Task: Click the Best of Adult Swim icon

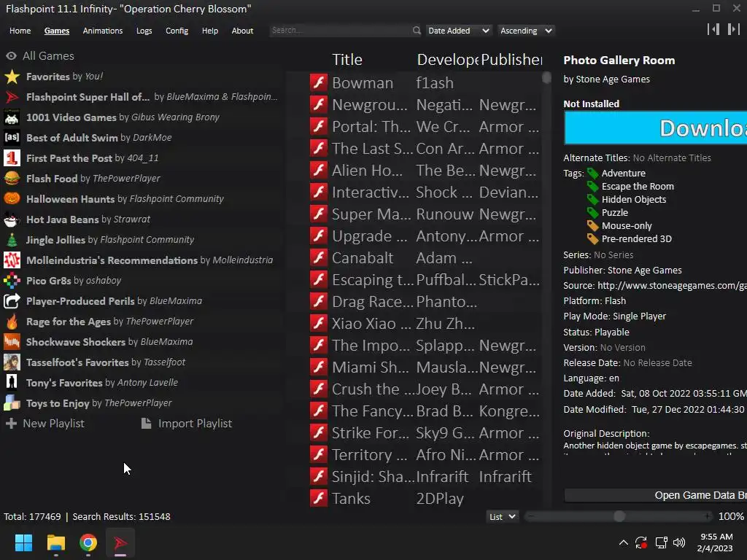Action: click(x=12, y=138)
